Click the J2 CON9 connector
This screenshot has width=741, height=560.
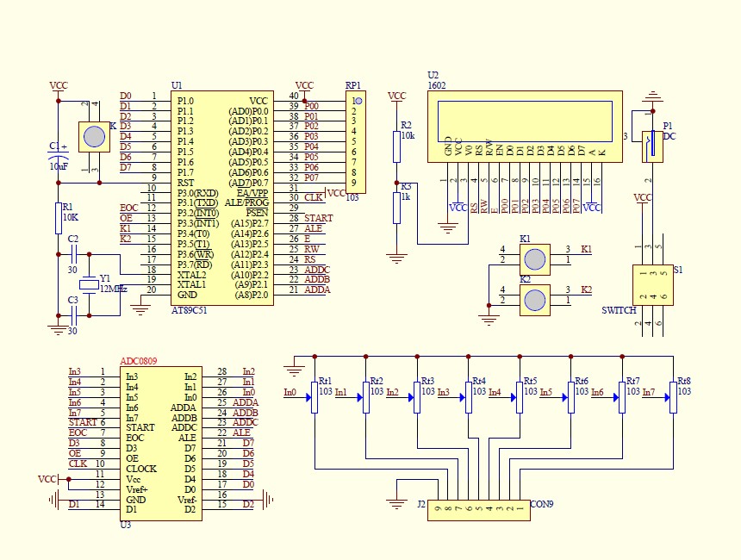pyautogui.click(x=479, y=510)
